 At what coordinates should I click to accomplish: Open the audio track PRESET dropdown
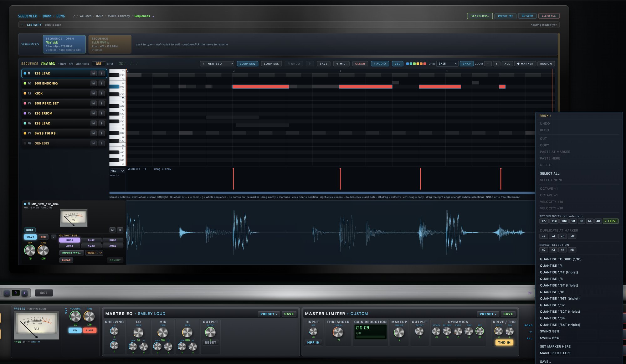coord(94,253)
